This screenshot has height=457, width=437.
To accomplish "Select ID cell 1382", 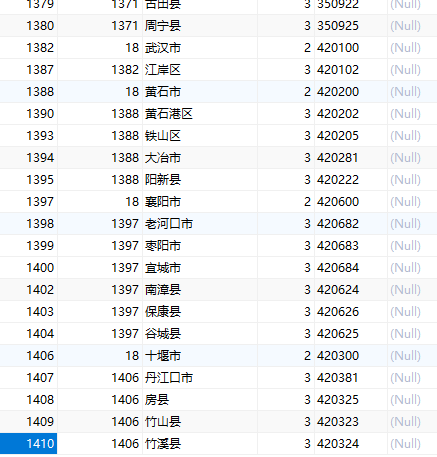I will point(29,48).
